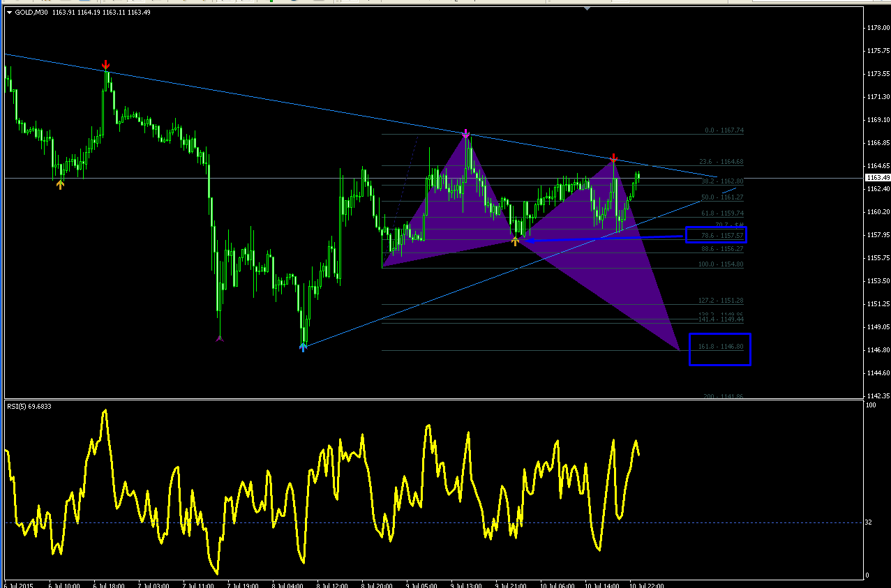The height and width of the screenshot is (588, 891).
Task: Click the current price tag 1163.49
Action: 877,178
